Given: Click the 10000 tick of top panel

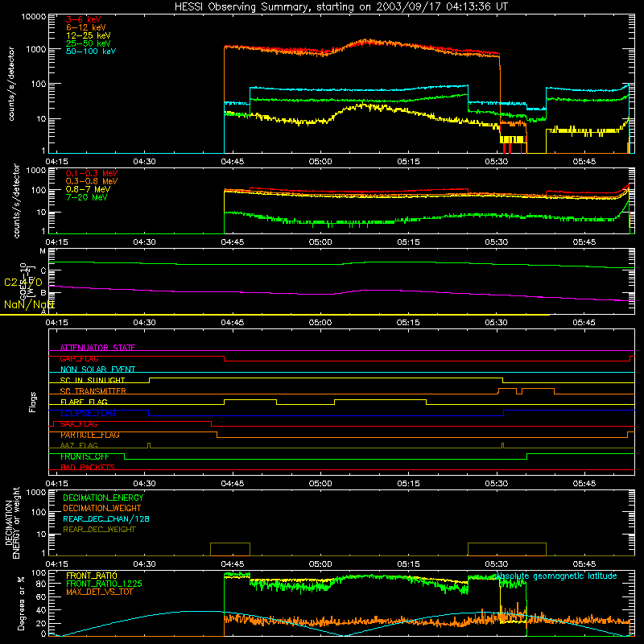Looking at the screenshot, I should pos(34,16).
